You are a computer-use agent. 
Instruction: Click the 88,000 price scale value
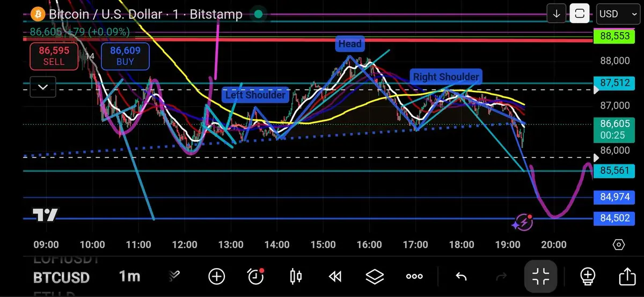point(614,61)
